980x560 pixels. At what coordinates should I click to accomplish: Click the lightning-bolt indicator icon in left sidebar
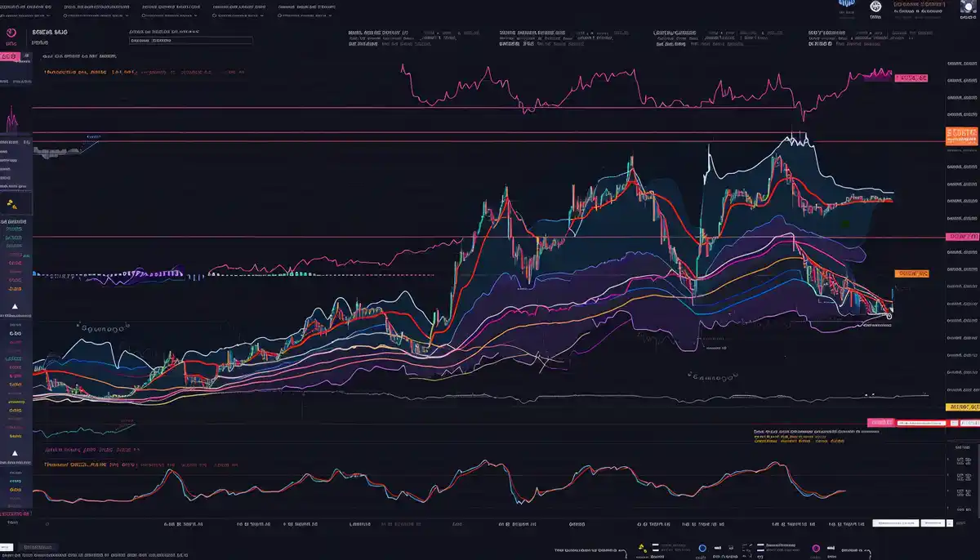tap(11, 204)
